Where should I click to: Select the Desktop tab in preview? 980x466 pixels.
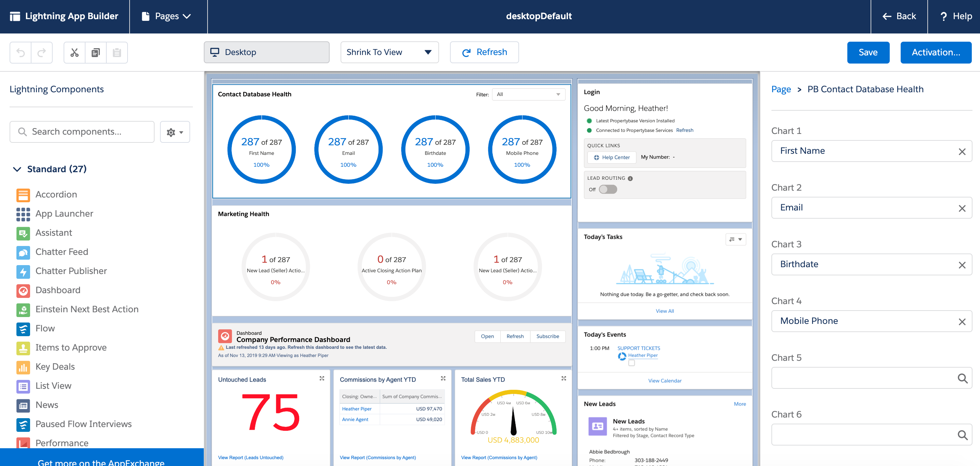[x=266, y=52]
